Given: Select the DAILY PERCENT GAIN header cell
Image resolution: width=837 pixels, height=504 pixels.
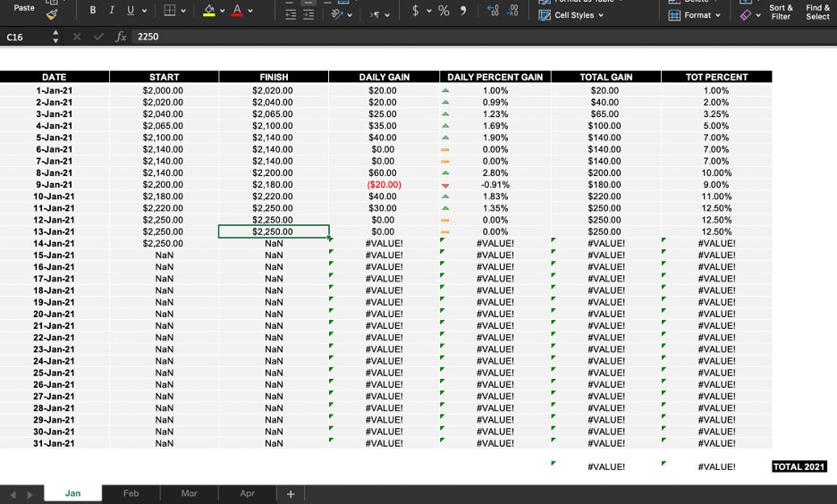Looking at the screenshot, I should tap(495, 77).
